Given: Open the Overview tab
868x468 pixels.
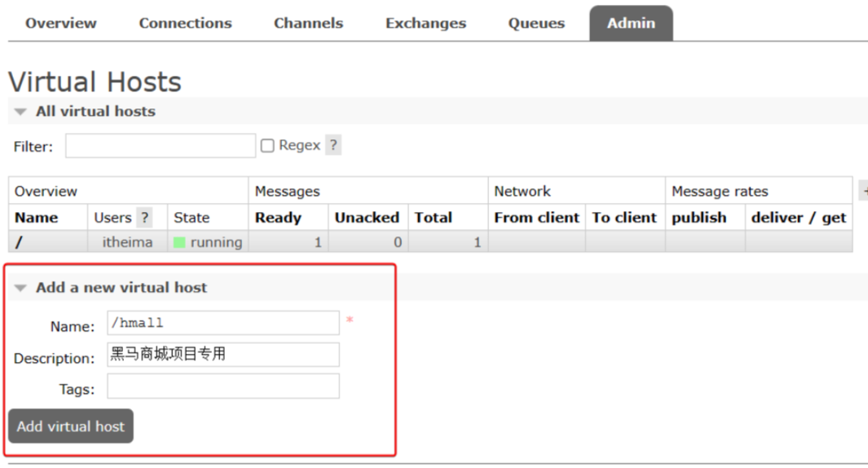Looking at the screenshot, I should point(60,24).
